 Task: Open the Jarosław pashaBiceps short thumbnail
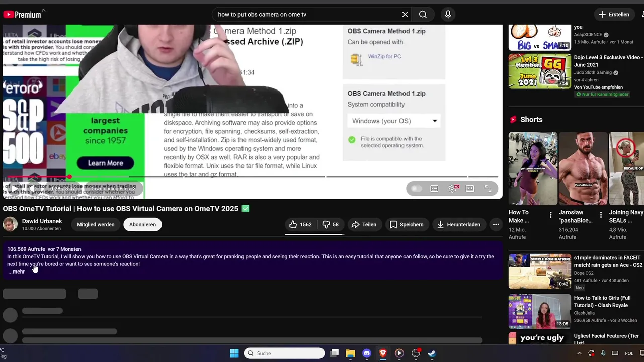click(x=583, y=168)
